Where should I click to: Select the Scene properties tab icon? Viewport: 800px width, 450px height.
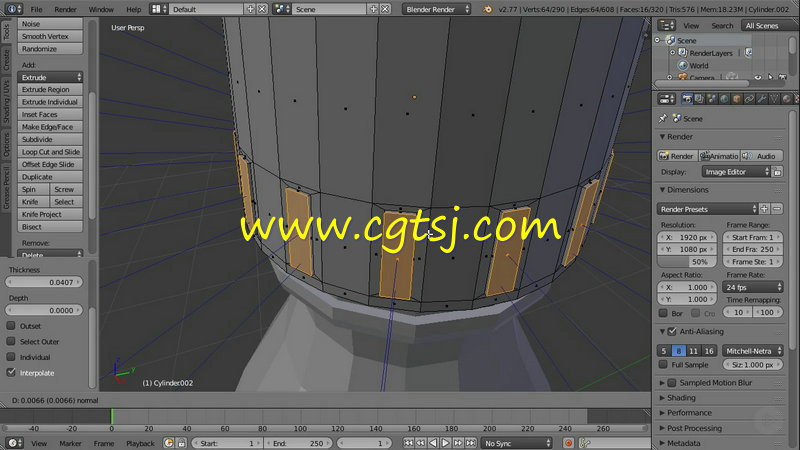(712, 99)
